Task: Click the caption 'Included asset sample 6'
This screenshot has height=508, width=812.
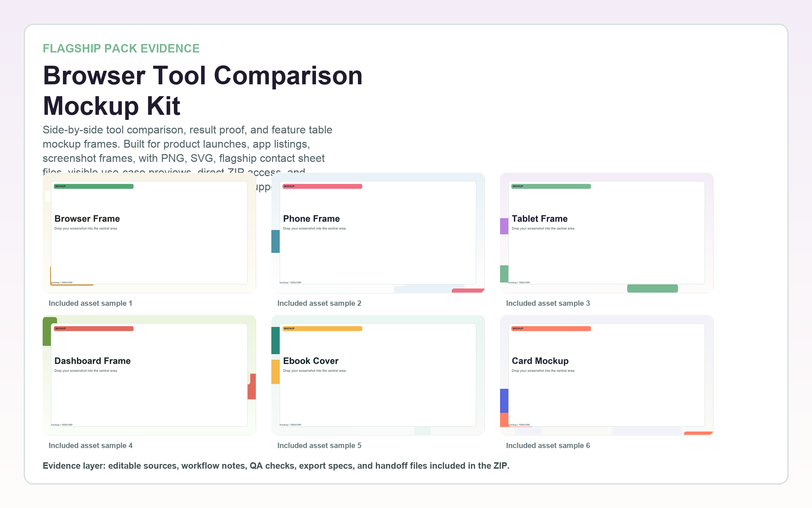Action: 548,446
